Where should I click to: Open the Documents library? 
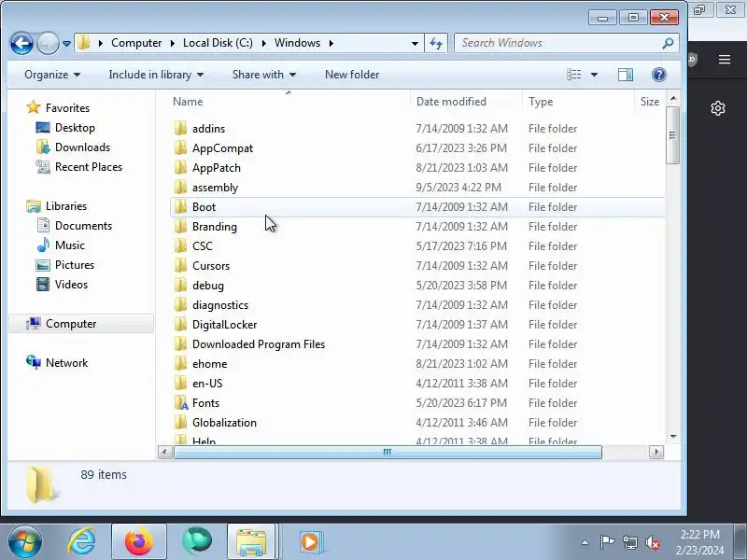83,226
